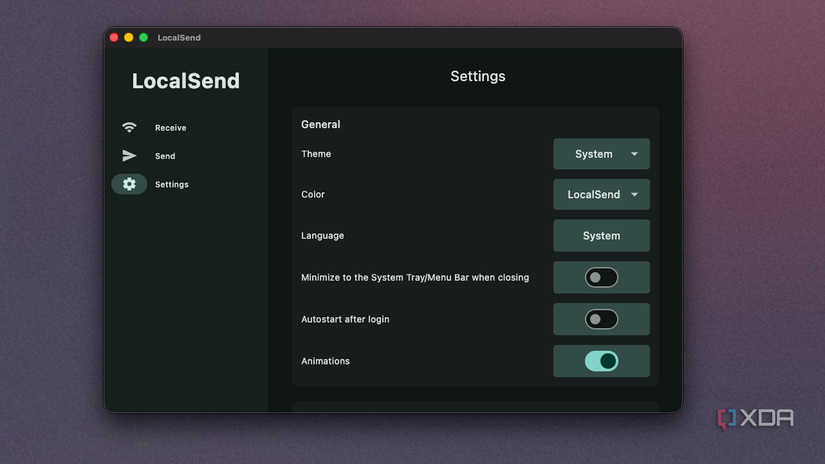Viewport: 825px width, 464px height.
Task: Enable Autostart after login toggle
Action: (x=601, y=319)
